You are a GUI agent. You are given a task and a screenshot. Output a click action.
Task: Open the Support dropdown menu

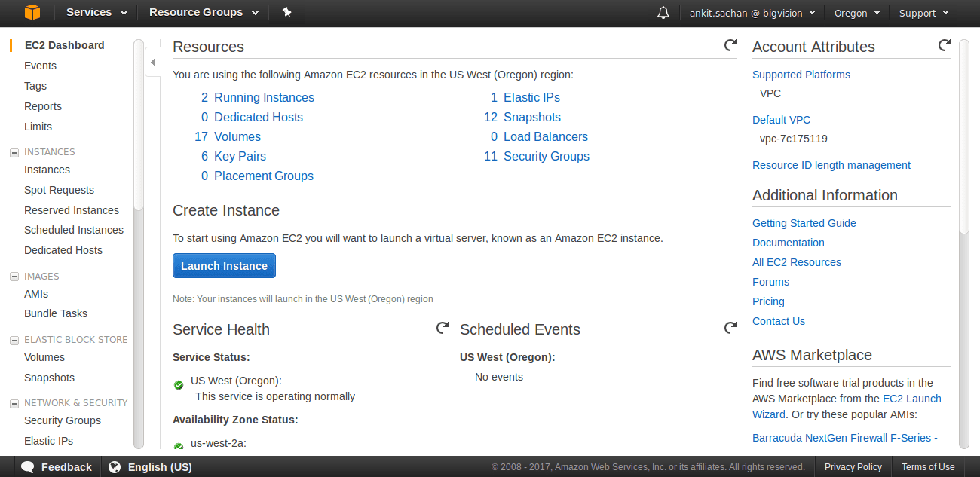pos(923,13)
